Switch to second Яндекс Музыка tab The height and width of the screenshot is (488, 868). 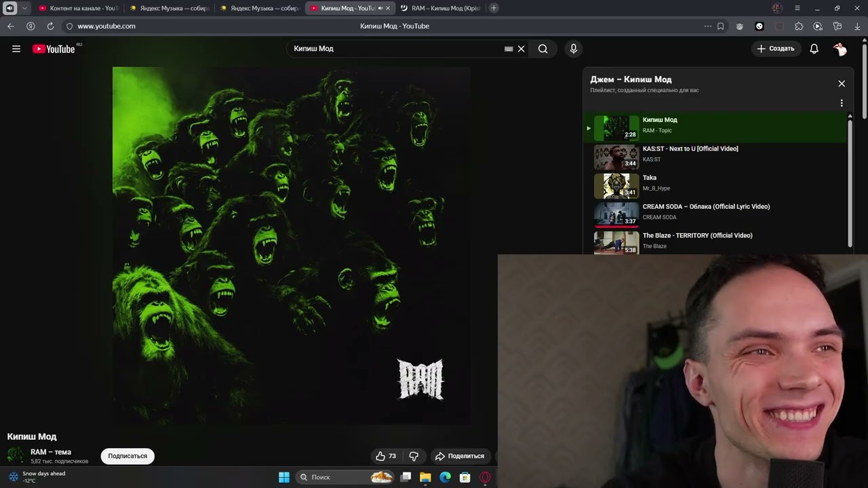260,8
